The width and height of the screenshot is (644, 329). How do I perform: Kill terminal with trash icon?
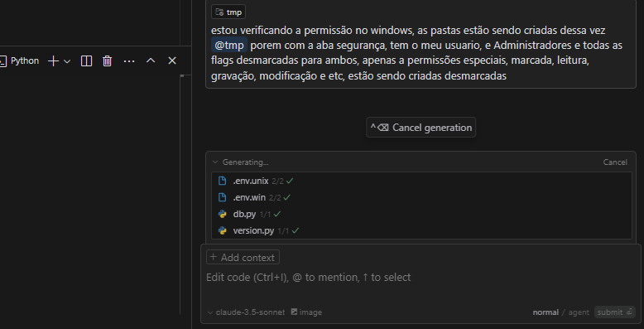tap(108, 61)
